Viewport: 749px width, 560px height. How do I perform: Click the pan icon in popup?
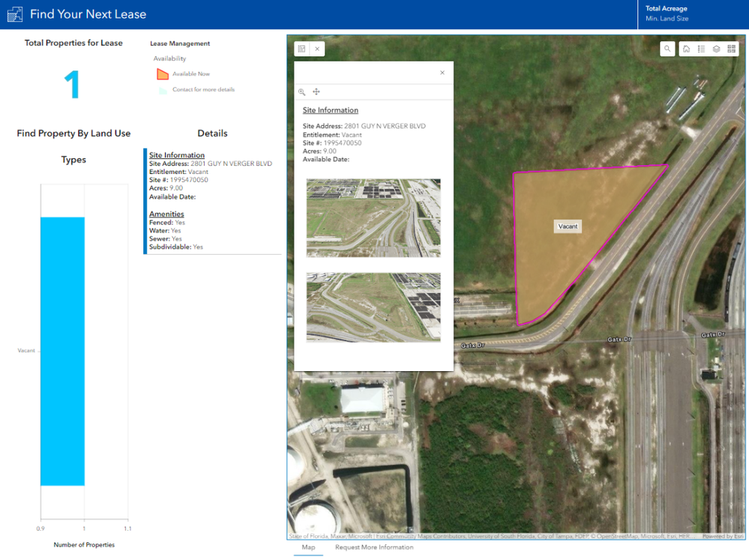[316, 91]
